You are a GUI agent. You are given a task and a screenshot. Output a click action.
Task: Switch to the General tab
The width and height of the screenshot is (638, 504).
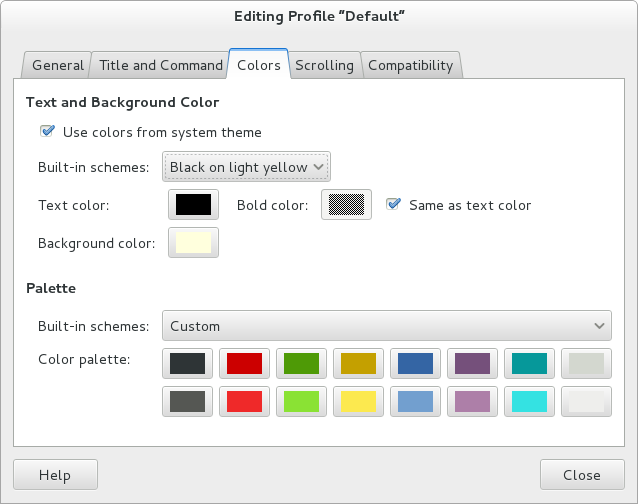(57, 65)
